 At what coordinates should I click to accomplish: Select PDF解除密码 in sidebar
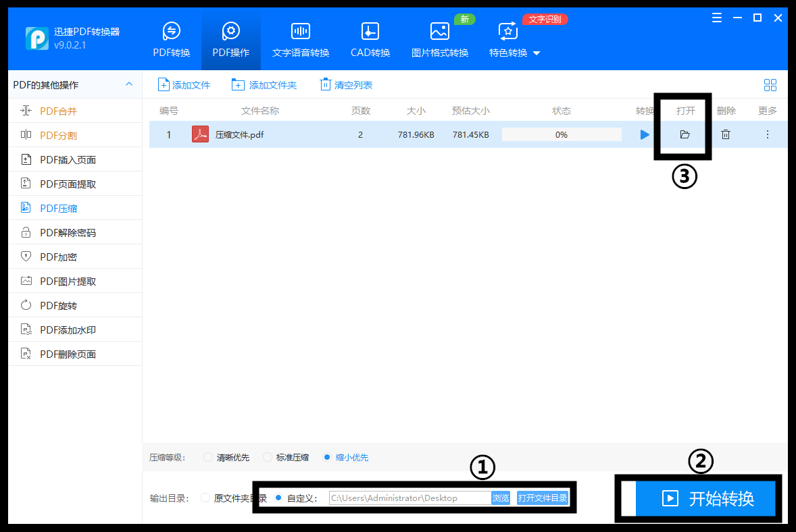(x=75, y=233)
